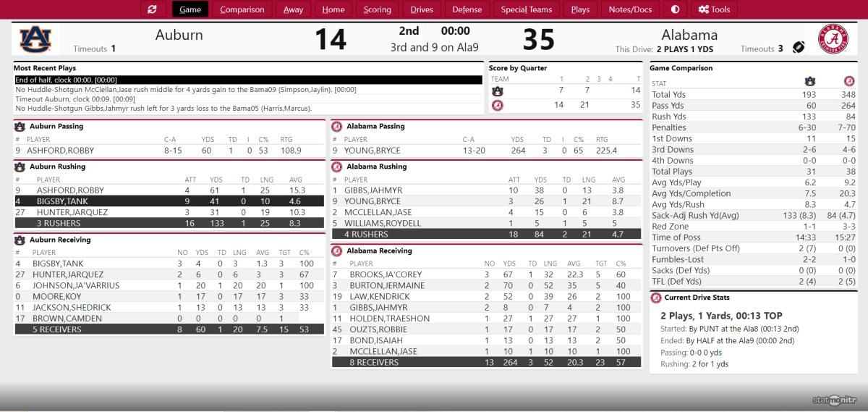Image resolution: width=868 pixels, height=412 pixels.
Task: Click BURTON,JERMAINE receiving row
Action: point(487,286)
